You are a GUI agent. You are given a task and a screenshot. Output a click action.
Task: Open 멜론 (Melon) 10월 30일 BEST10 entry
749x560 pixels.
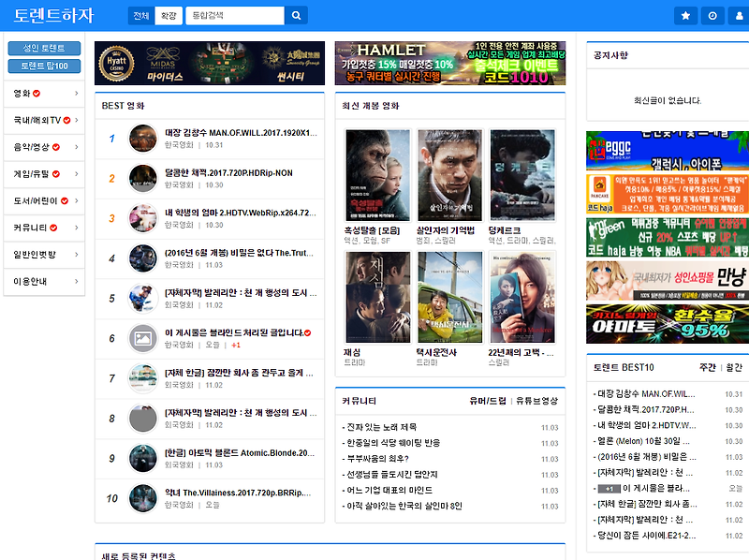point(644,441)
